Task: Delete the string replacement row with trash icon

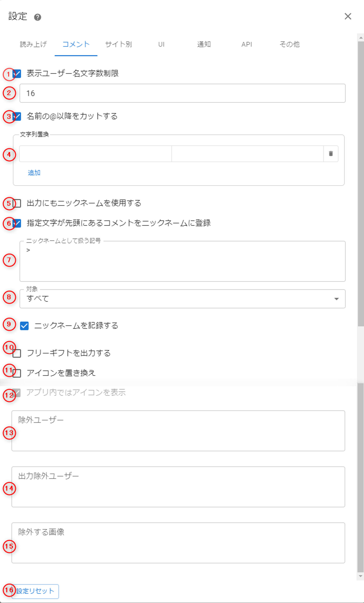Action: [x=331, y=154]
